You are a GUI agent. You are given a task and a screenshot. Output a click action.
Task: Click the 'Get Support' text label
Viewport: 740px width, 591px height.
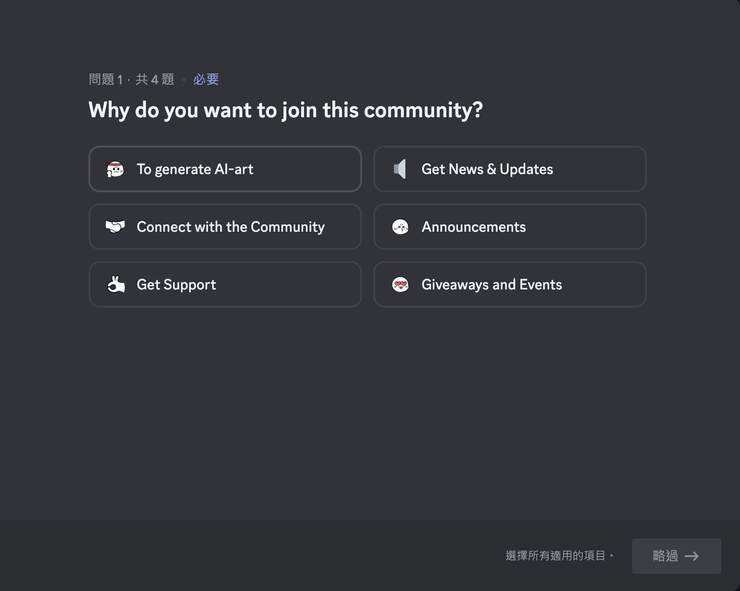(177, 285)
